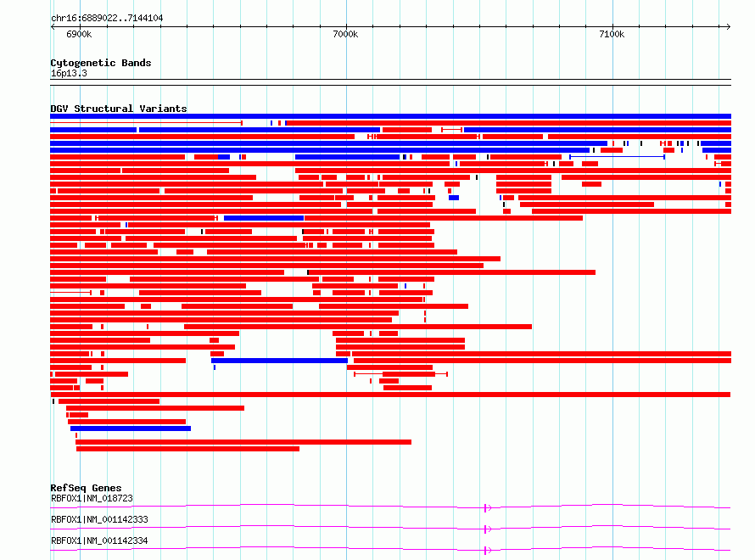Click the chr16:6889022..7144104 coordinate label
Image resolution: width=755 pixels, height=560 pixels.
pyautogui.click(x=107, y=19)
